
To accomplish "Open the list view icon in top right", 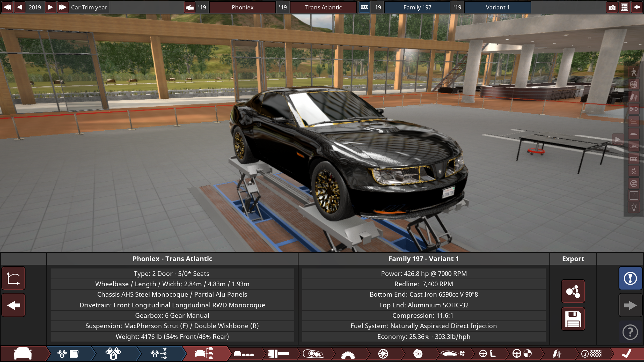I will (x=624, y=7).
